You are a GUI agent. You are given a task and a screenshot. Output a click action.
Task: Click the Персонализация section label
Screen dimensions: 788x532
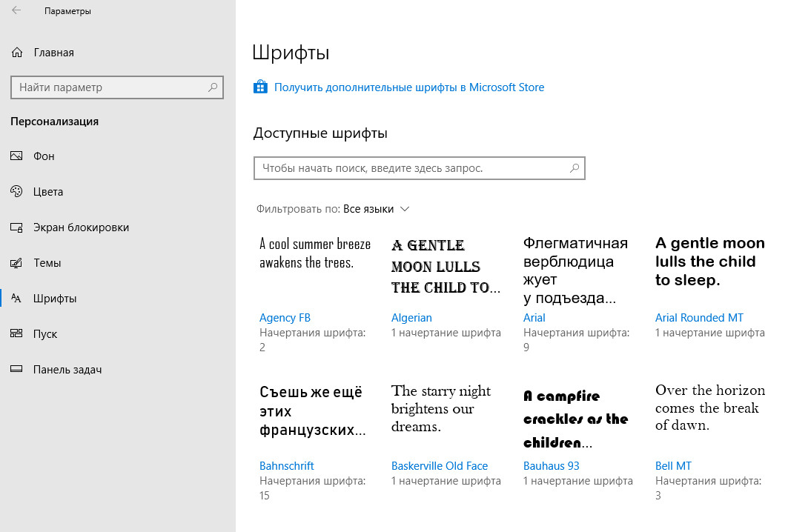[54, 122]
